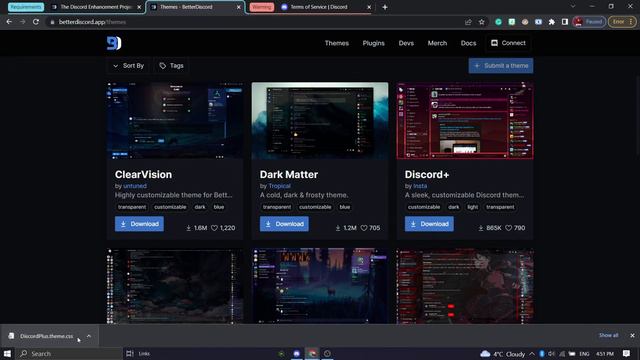Open the notification center icon

click(x=626, y=353)
